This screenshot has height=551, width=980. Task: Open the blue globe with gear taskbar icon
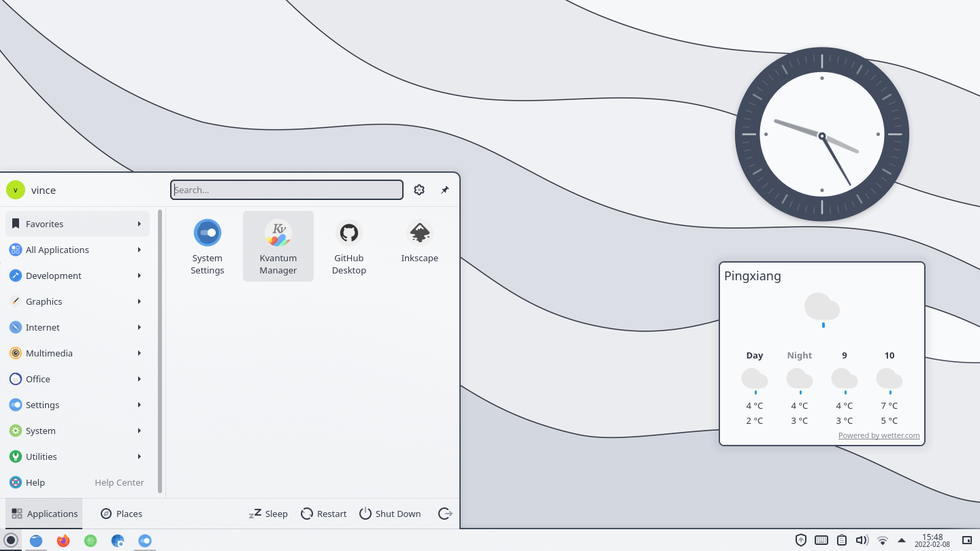(118, 540)
